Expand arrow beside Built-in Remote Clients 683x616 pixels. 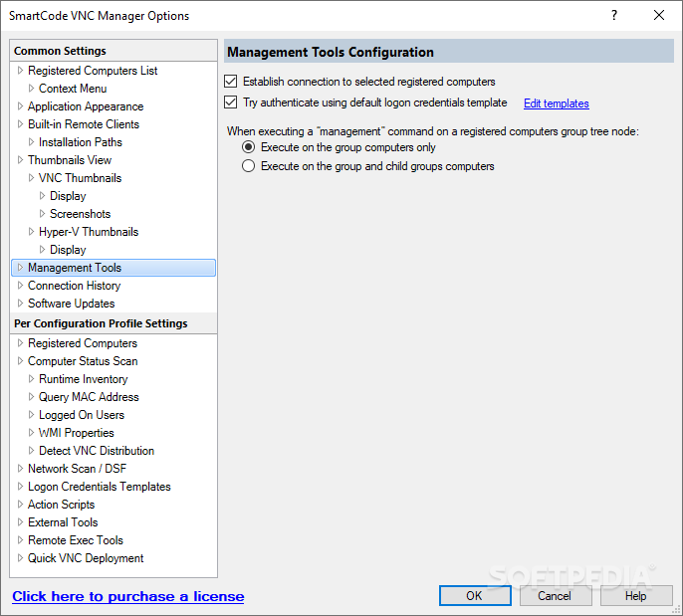(x=20, y=123)
